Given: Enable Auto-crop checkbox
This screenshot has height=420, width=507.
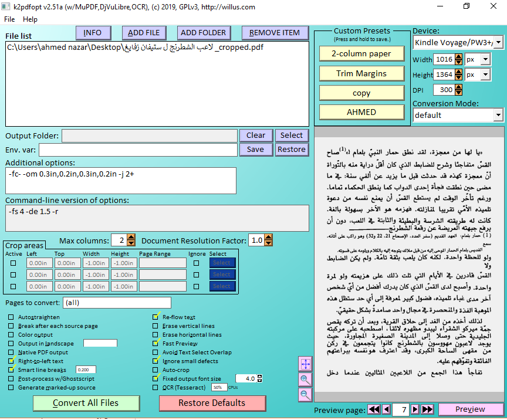Looking at the screenshot, I should (x=156, y=370).
